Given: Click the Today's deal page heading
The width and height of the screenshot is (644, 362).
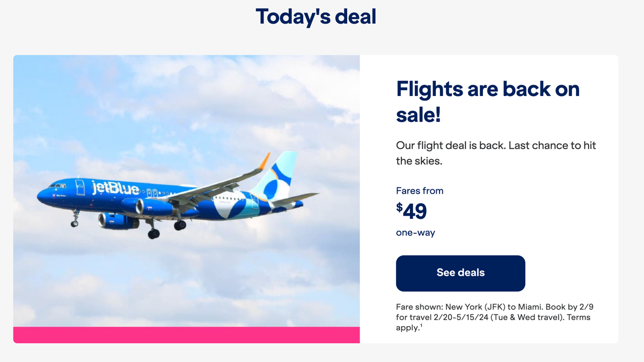Looking at the screenshot, I should 316,17.
